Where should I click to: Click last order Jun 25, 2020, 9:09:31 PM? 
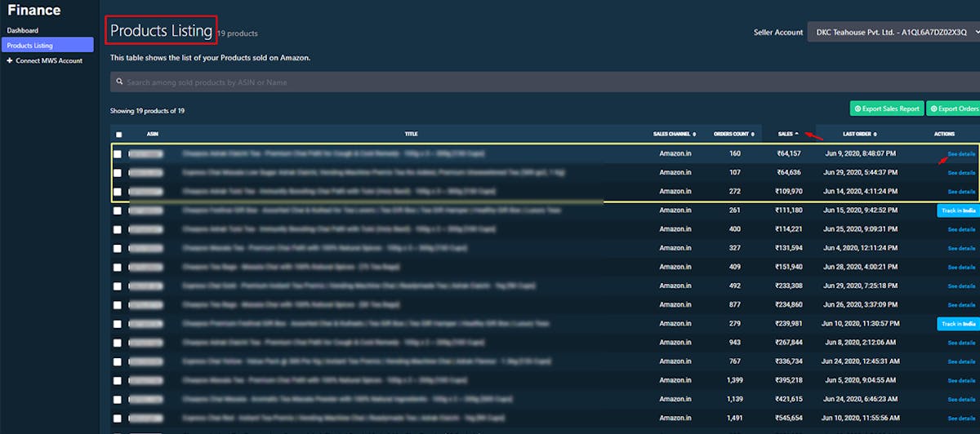coord(860,229)
